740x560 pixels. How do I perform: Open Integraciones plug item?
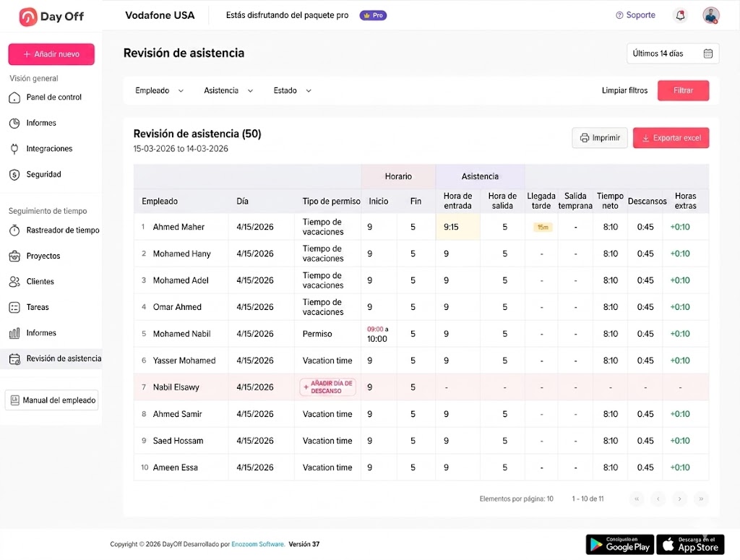point(41,149)
